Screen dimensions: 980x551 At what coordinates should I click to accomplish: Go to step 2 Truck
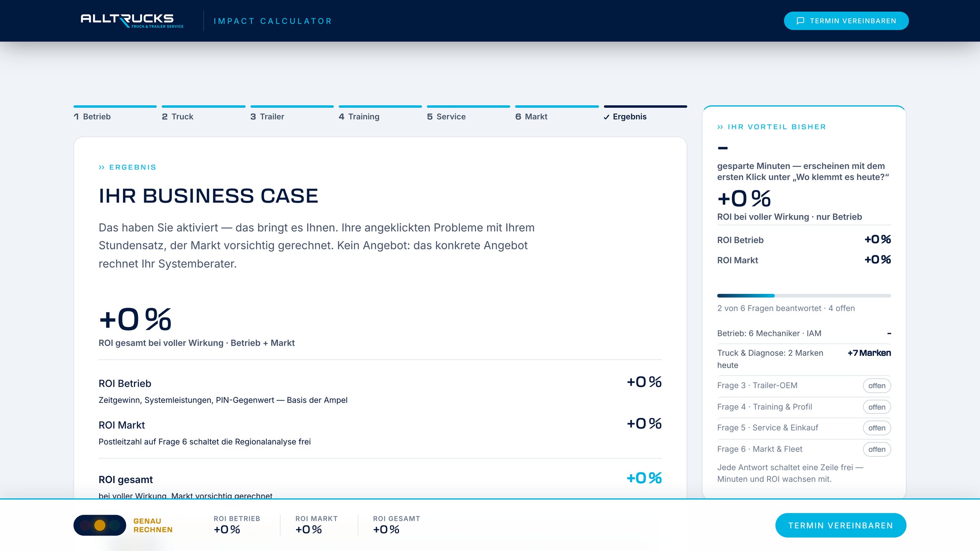pyautogui.click(x=203, y=114)
